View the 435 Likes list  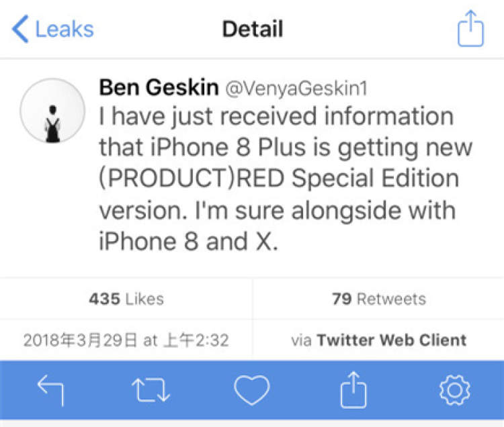click(x=126, y=299)
